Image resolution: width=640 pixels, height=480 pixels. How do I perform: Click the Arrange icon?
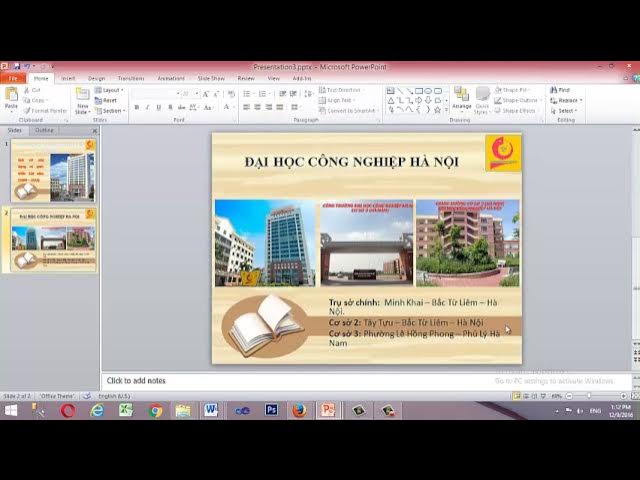[x=462, y=94]
